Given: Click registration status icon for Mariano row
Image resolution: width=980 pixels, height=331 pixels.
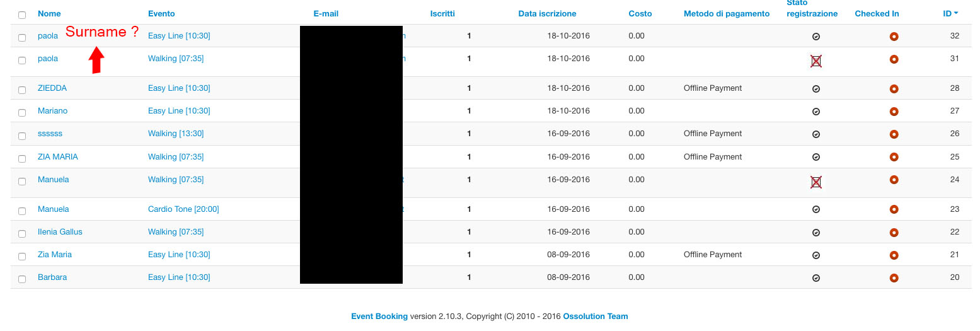Looking at the screenshot, I should click(816, 112).
